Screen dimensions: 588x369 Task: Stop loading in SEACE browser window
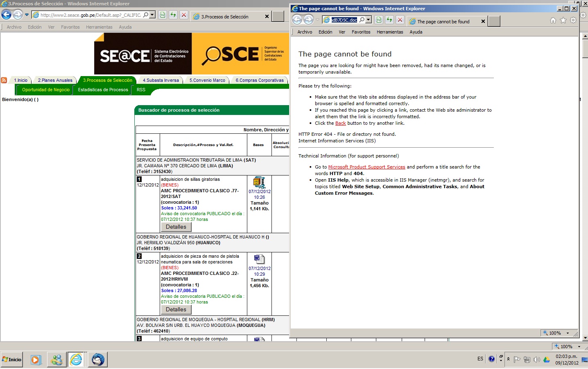[x=184, y=15]
